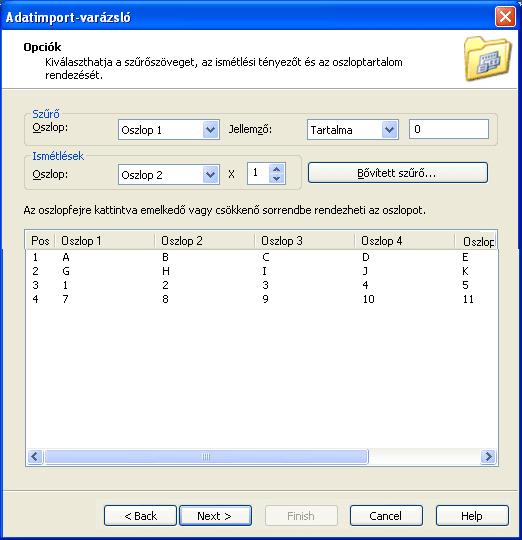Cancel the data import wizard
Image resolution: width=522 pixels, height=540 pixels.
pos(386,516)
